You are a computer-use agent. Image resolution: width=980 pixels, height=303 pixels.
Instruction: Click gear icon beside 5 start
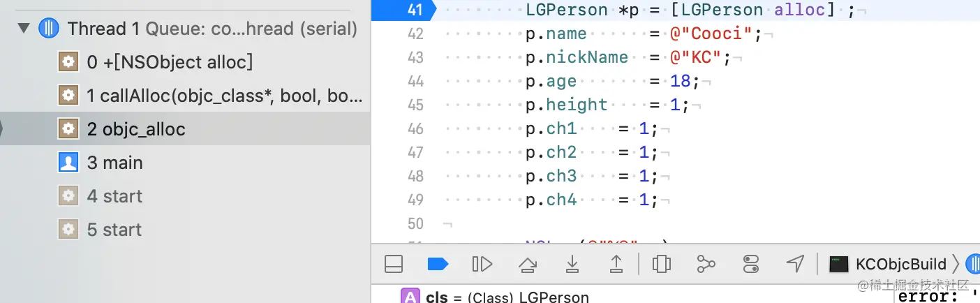[x=68, y=230]
